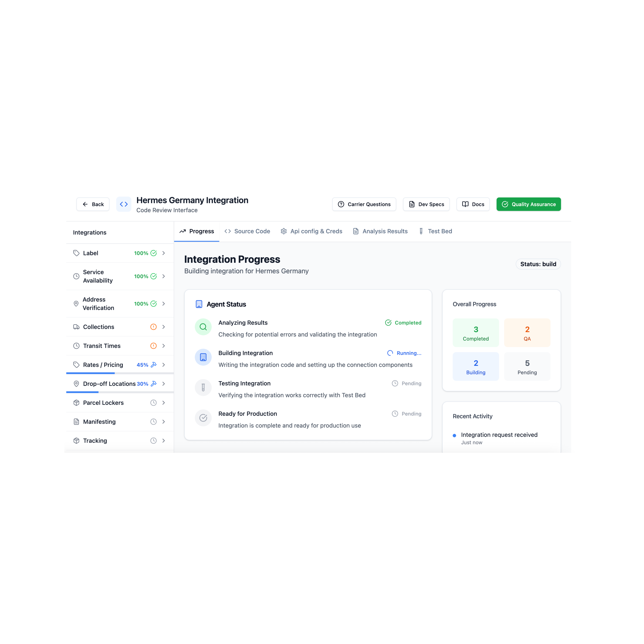Open the Docs button
The height and width of the screenshot is (644, 644).
473,204
